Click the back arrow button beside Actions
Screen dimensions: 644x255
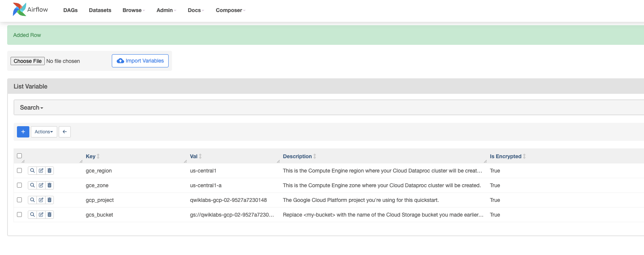click(65, 132)
